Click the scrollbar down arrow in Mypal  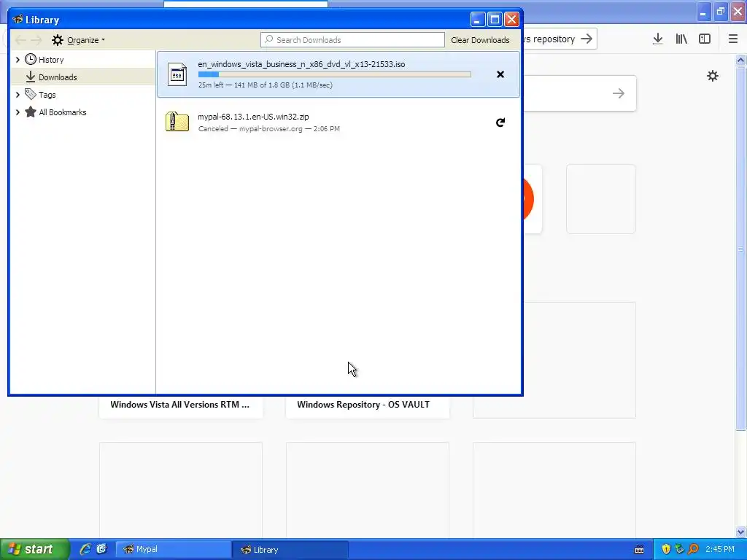click(740, 532)
